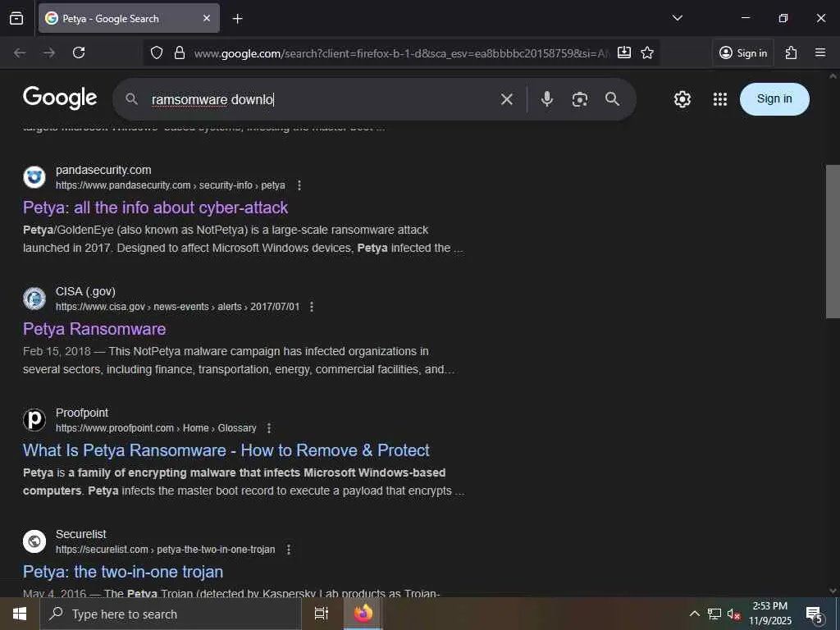Image resolution: width=840 pixels, height=630 pixels.
Task: Click the pandasecurity.com URL breadcrumb
Action: coord(171,185)
